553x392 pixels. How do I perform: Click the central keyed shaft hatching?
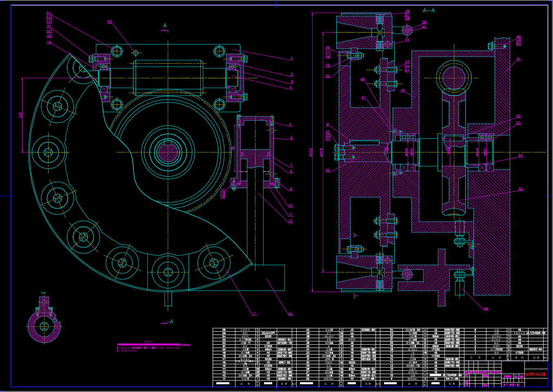click(167, 153)
